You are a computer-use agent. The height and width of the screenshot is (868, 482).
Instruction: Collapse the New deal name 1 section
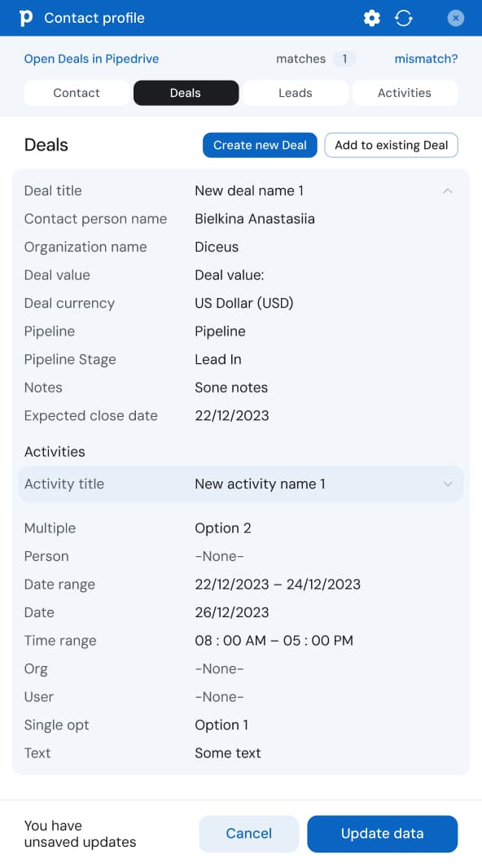(x=447, y=190)
